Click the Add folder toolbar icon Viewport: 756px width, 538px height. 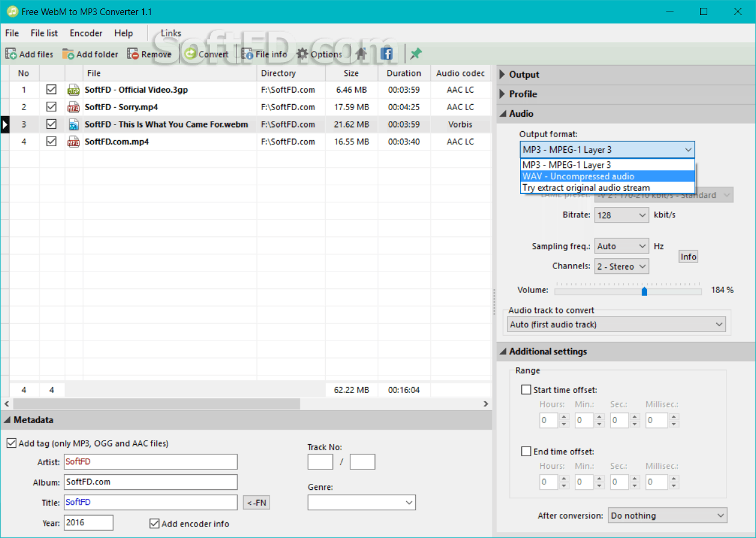click(68, 54)
